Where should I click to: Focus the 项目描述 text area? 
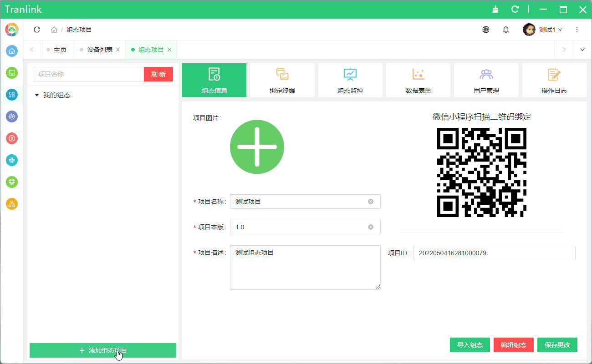click(x=305, y=268)
